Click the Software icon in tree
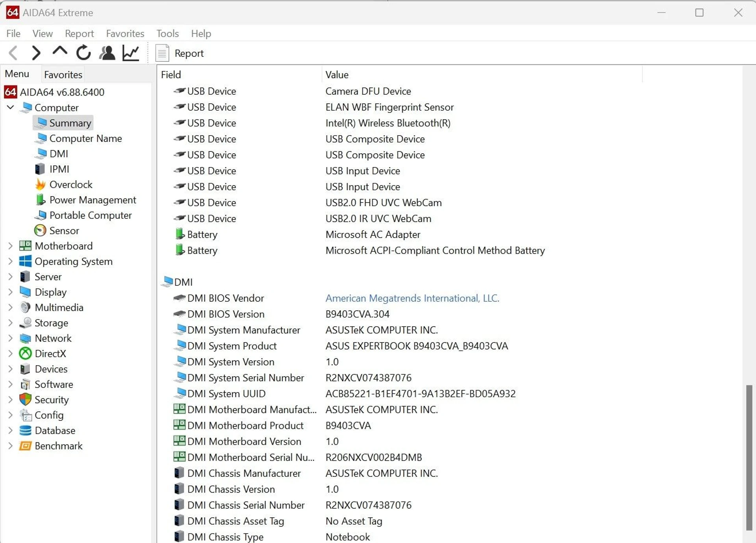 click(x=25, y=384)
